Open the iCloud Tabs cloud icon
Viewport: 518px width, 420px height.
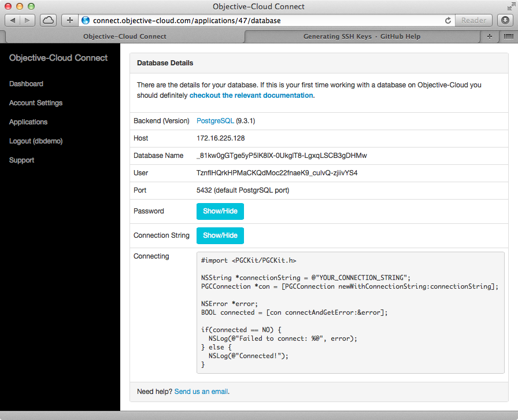click(x=48, y=20)
